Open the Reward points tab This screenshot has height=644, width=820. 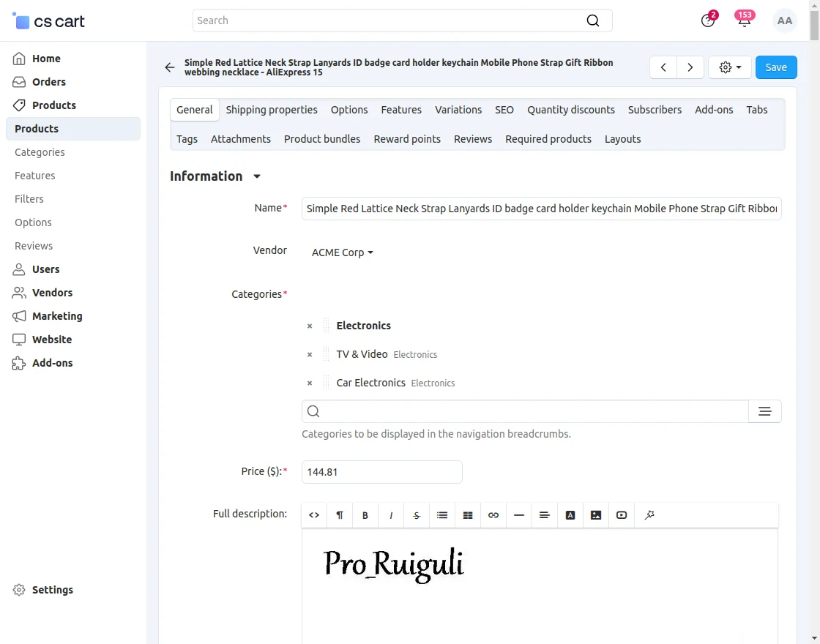click(407, 139)
